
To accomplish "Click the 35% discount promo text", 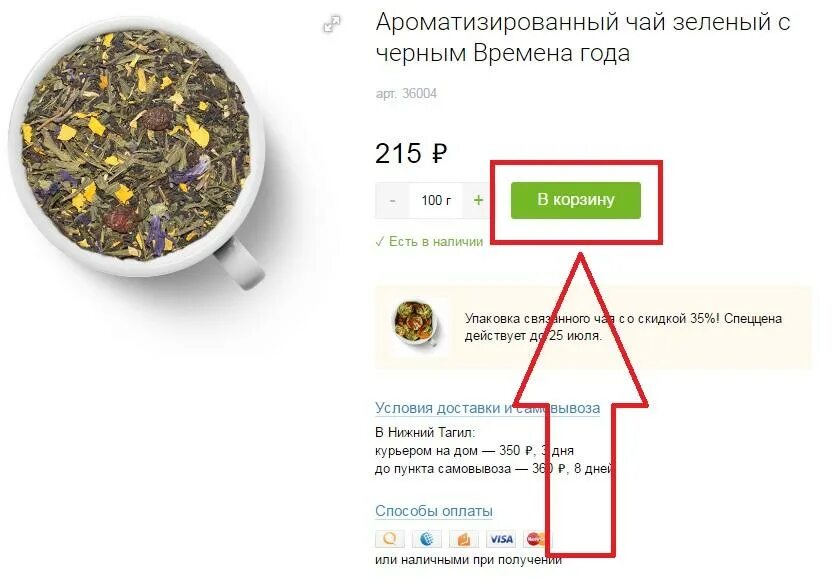I will click(x=623, y=327).
